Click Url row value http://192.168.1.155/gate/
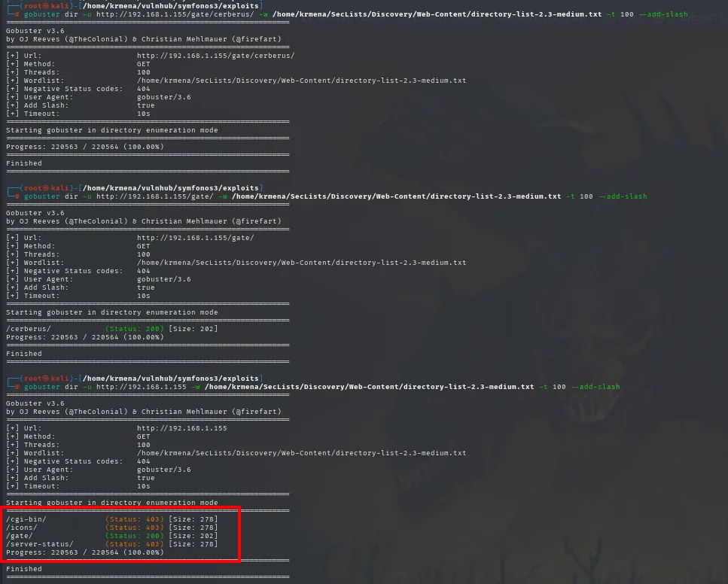The image size is (728, 584). pyautogui.click(x=196, y=238)
